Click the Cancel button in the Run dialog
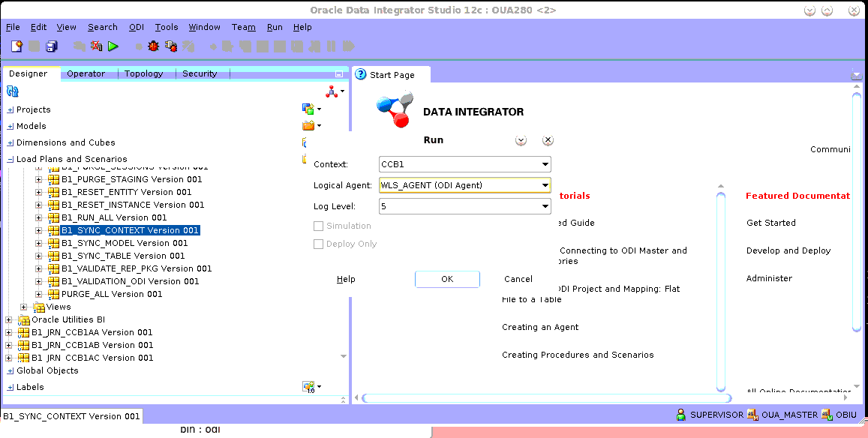The image size is (868, 438). pos(518,279)
